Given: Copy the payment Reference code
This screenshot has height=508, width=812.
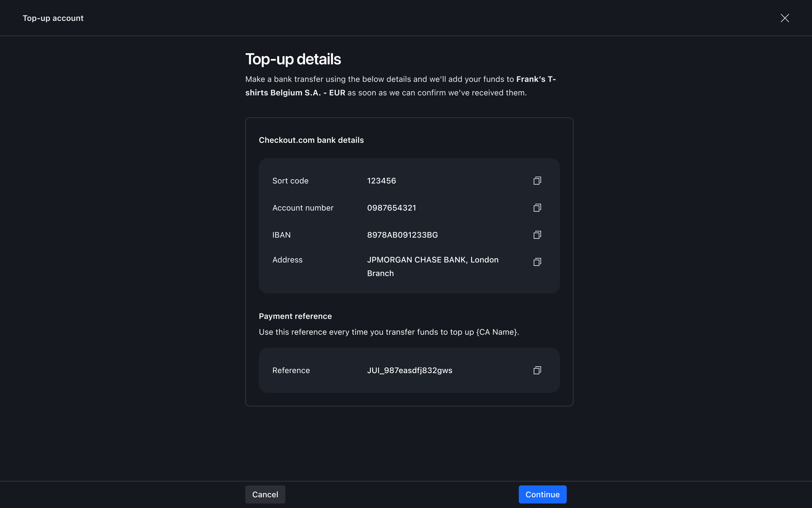Looking at the screenshot, I should 537,370.
